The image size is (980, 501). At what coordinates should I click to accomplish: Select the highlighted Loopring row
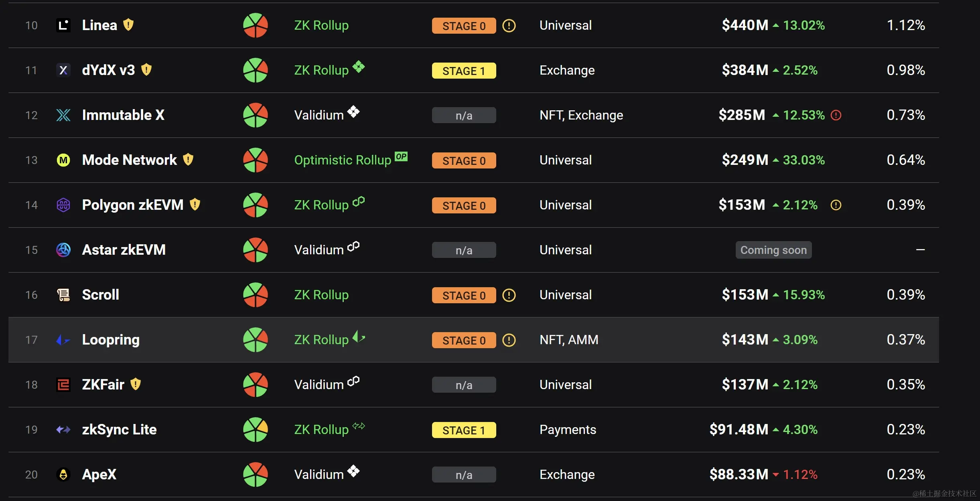point(473,340)
